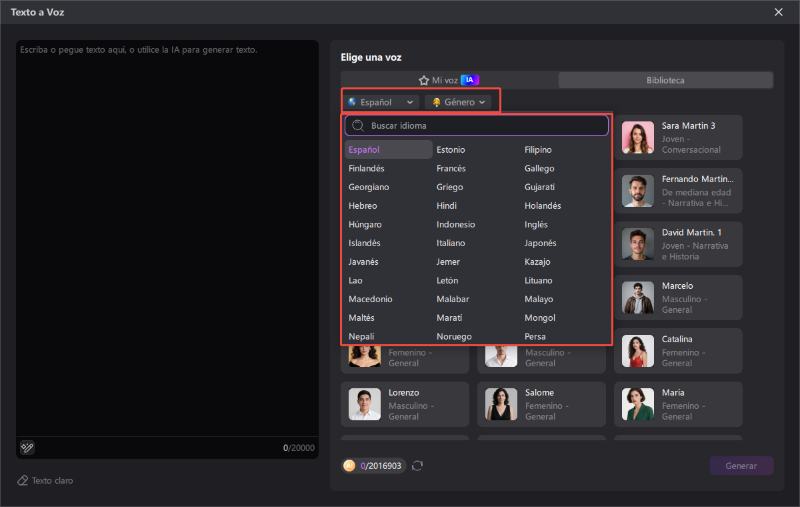Image resolution: width=800 pixels, height=507 pixels.
Task: Select the David Martin 1 voice card
Action: pos(678,244)
